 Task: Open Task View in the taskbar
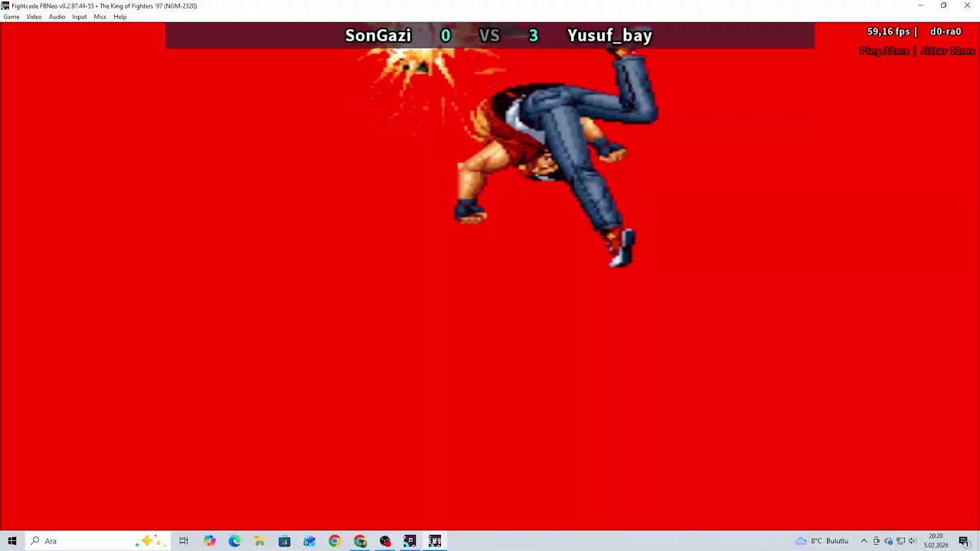(x=184, y=541)
